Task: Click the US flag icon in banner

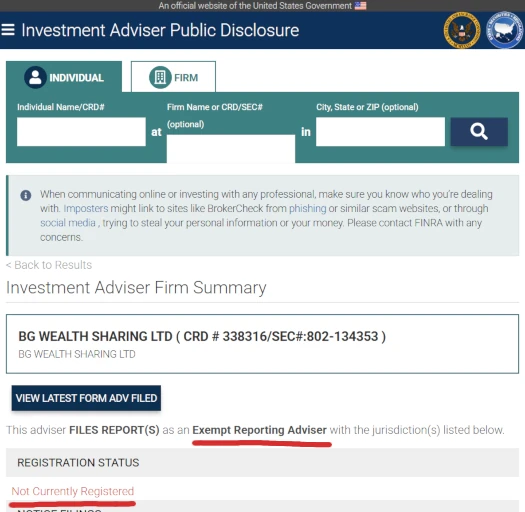Action: tap(361, 6)
